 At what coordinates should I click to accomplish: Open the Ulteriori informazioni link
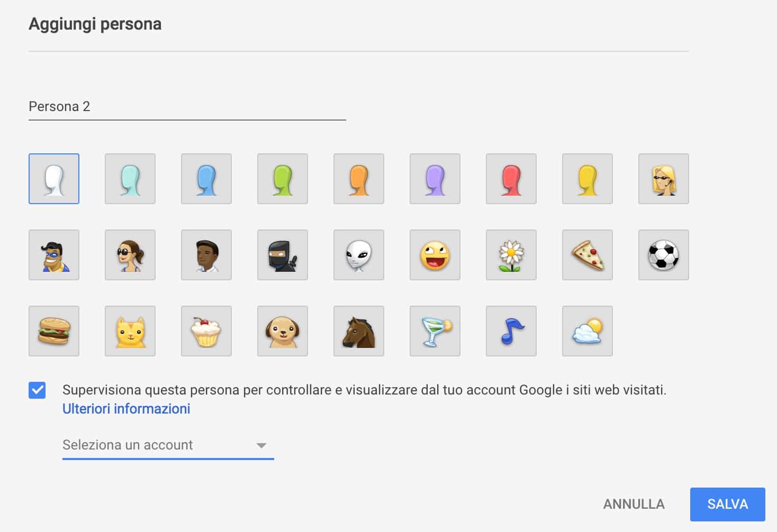(x=126, y=409)
